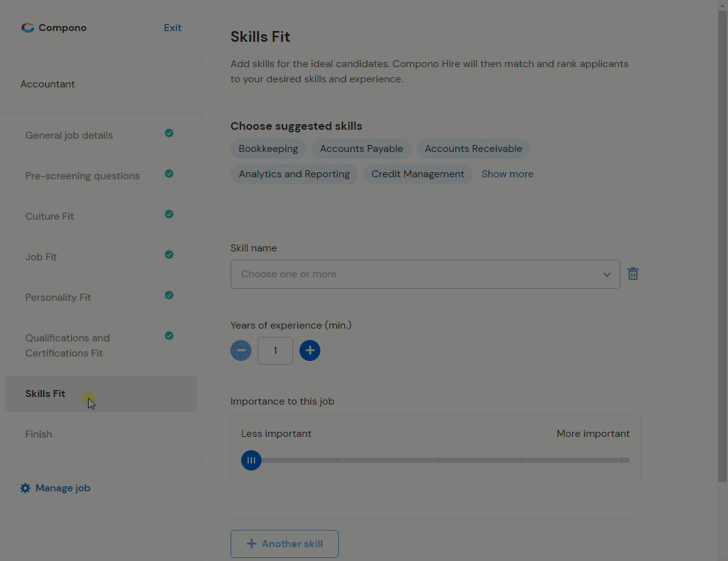Add the Analytics and Reporting skill chip

coord(294,174)
